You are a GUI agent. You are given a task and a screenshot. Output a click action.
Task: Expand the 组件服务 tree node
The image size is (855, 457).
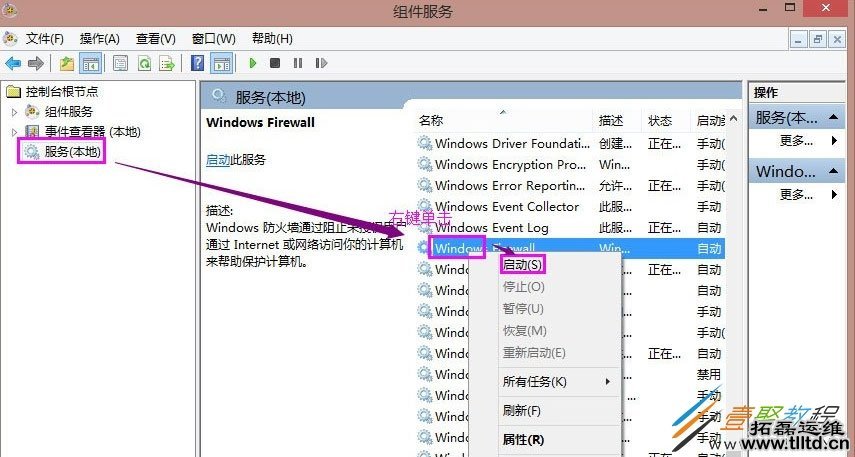click(14, 112)
